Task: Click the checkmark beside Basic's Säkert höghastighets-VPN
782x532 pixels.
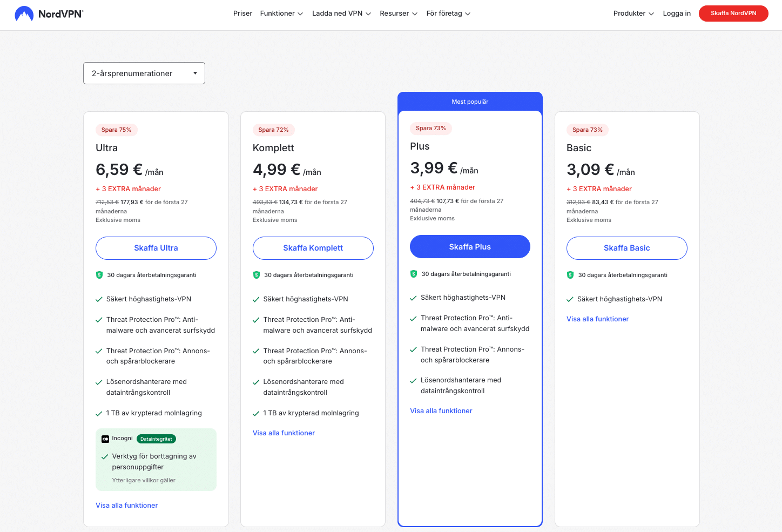Action: tap(570, 299)
